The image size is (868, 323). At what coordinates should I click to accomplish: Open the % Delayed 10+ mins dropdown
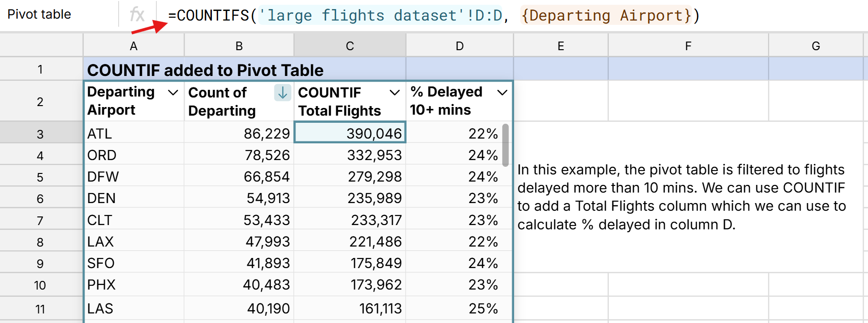coord(502,92)
